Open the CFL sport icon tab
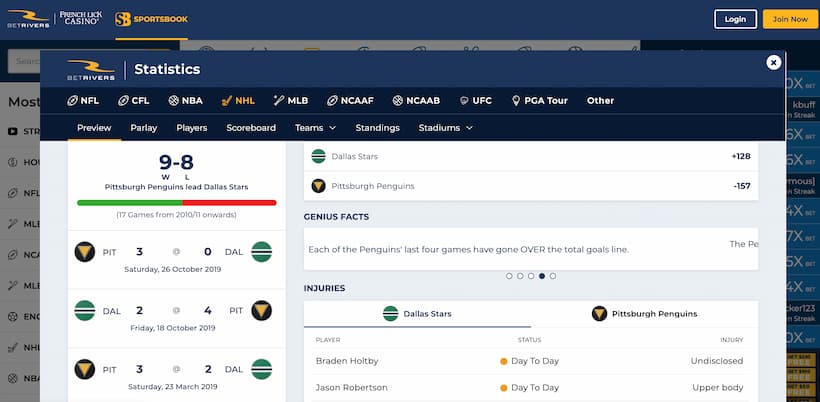The image size is (820, 402). (133, 100)
